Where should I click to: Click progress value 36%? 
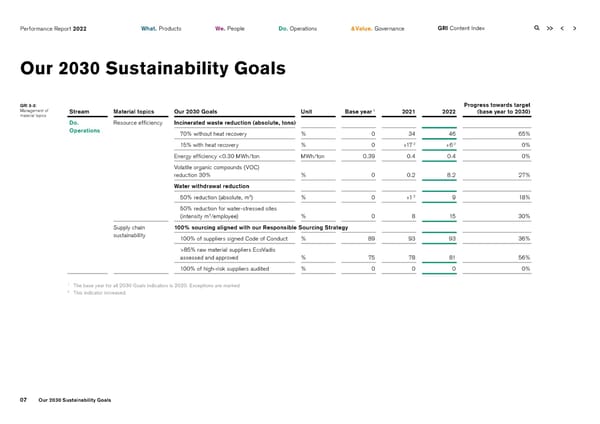coord(524,239)
